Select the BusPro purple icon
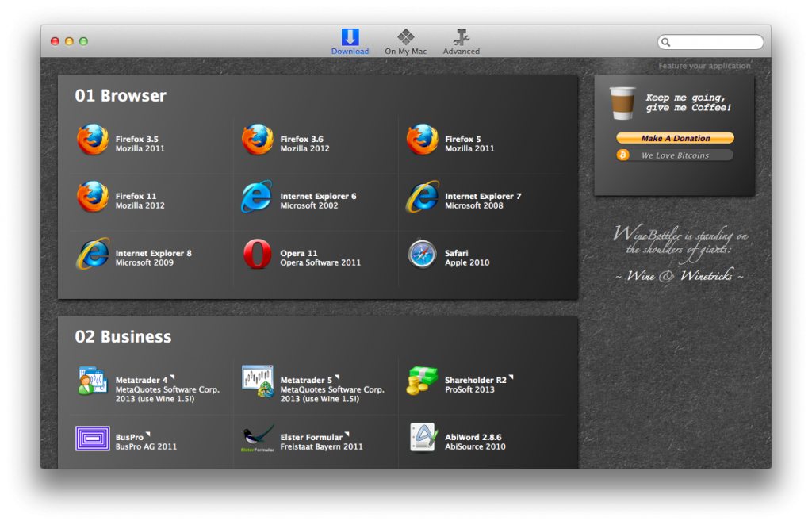This screenshot has height=525, width=812. pos(93,439)
